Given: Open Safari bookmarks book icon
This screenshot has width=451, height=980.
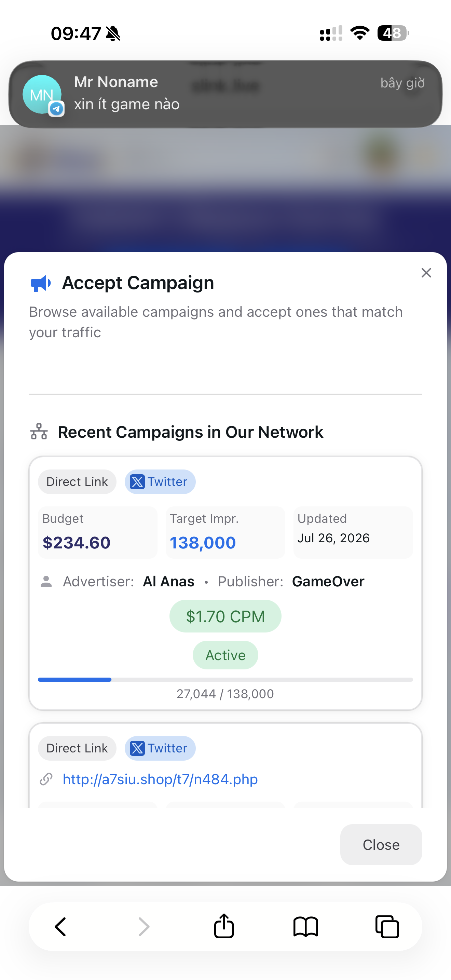Looking at the screenshot, I should click(x=305, y=926).
